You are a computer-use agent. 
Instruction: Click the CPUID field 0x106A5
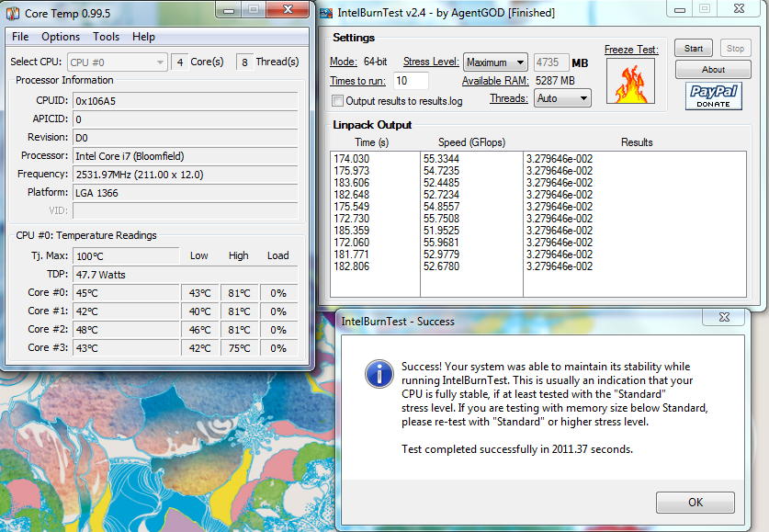click(x=186, y=101)
